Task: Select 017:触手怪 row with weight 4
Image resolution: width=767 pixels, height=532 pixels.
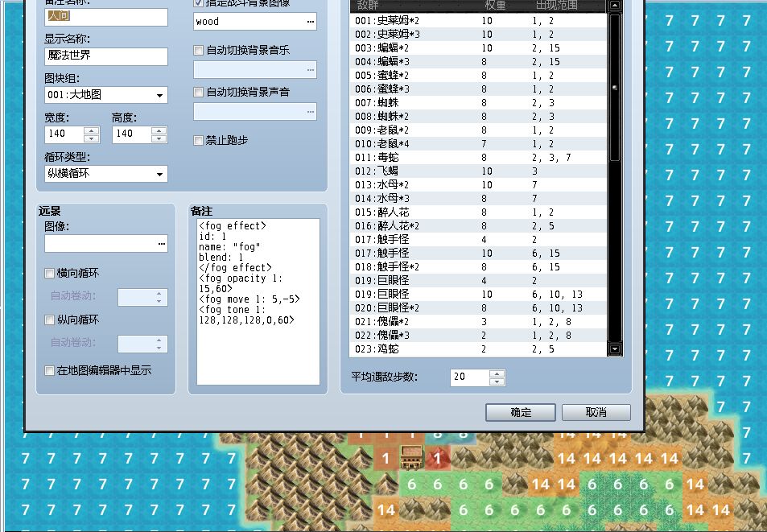Action: coord(479,240)
